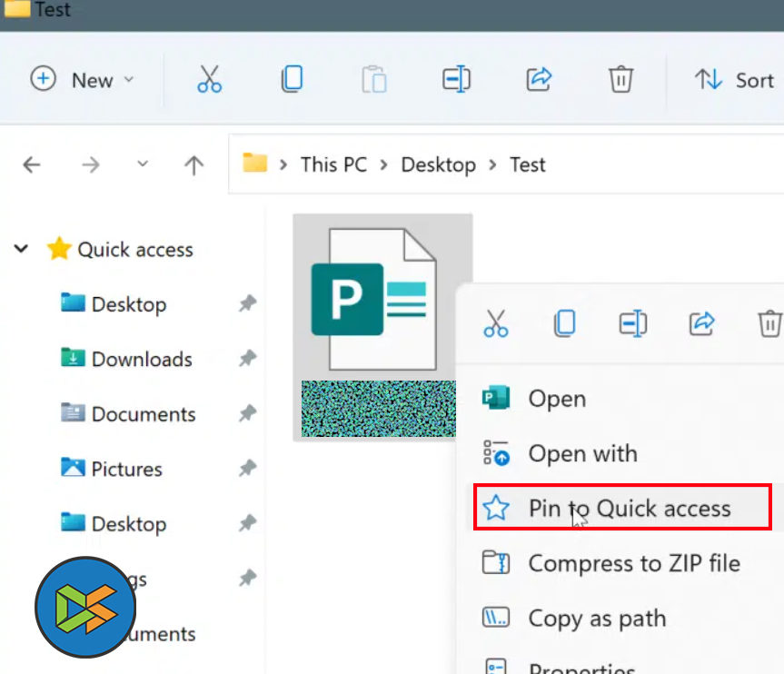Go up one folder with the up arrow
The height and width of the screenshot is (674, 784).
click(x=194, y=164)
